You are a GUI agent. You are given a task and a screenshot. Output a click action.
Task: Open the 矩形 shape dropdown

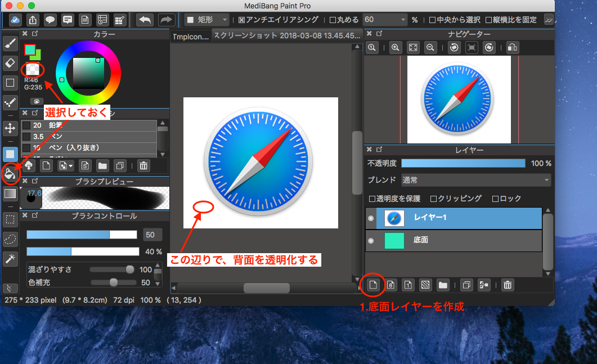click(x=207, y=20)
